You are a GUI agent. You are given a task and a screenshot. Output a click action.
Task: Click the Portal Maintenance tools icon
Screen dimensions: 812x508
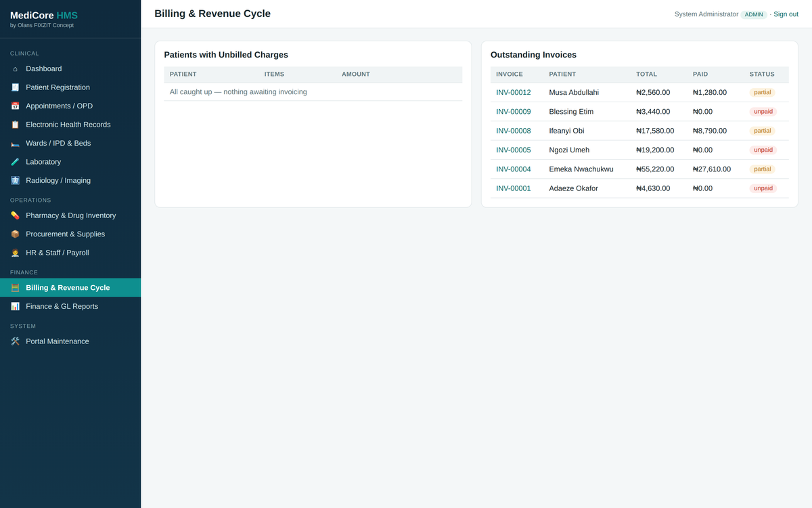pyautogui.click(x=15, y=341)
